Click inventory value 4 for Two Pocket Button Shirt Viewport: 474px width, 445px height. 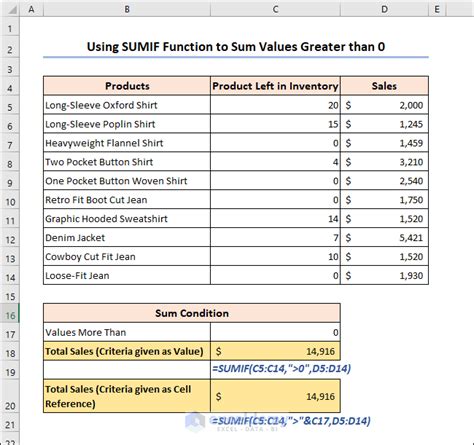[275, 162]
